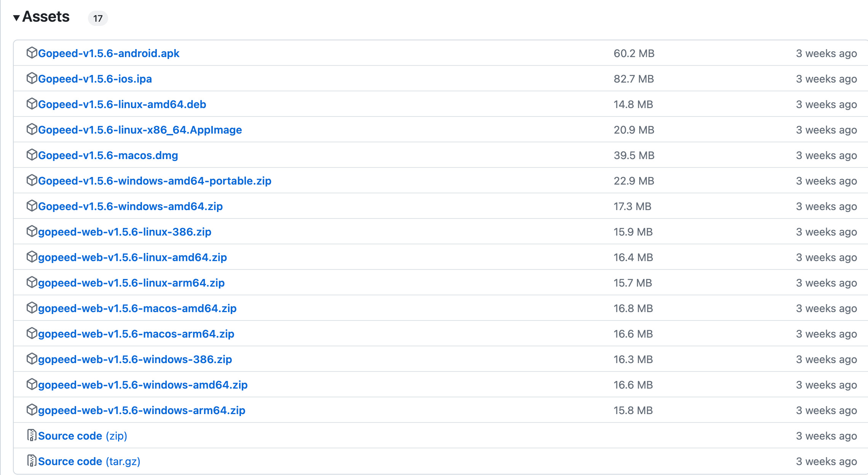Image resolution: width=868 pixels, height=475 pixels.
Task: Click package icon beside gopeed-web linux-386.zip
Action: coord(32,231)
